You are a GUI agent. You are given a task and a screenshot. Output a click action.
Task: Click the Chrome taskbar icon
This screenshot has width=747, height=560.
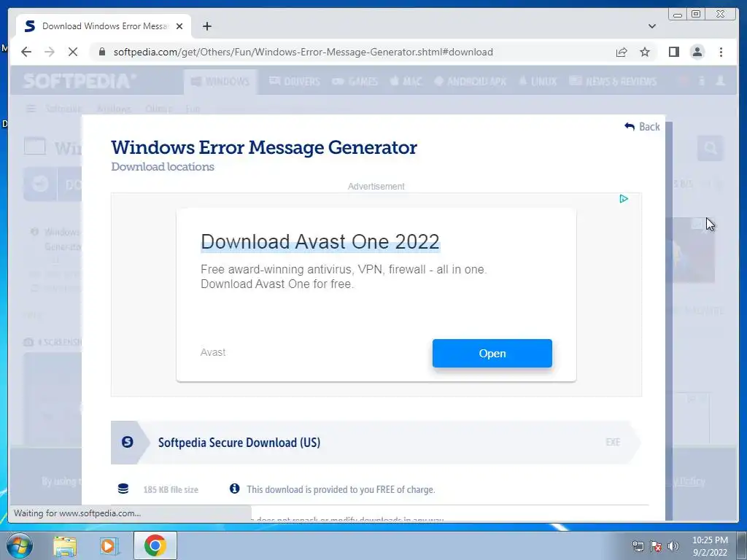pyautogui.click(x=155, y=545)
